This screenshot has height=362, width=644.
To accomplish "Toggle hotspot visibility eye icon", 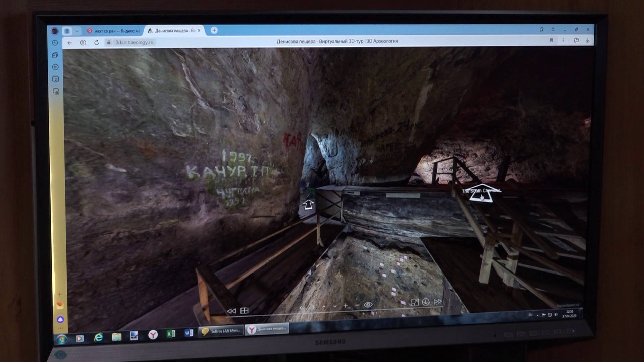I will tap(368, 305).
